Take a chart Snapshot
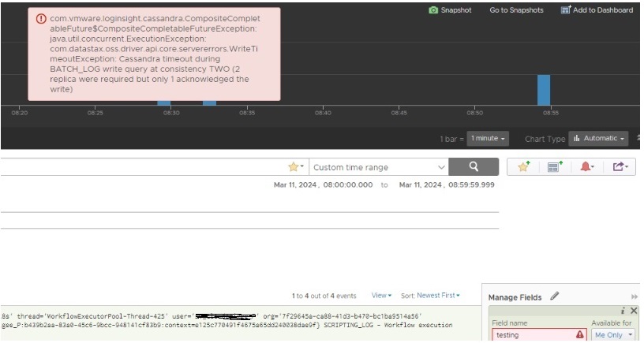This screenshot has width=644, height=343. (x=450, y=10)
